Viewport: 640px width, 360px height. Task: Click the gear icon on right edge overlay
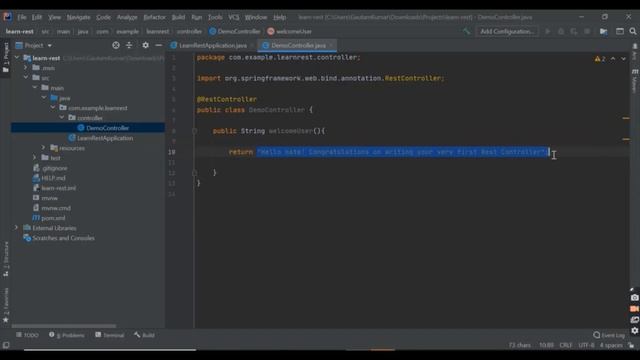coord(634,330)
